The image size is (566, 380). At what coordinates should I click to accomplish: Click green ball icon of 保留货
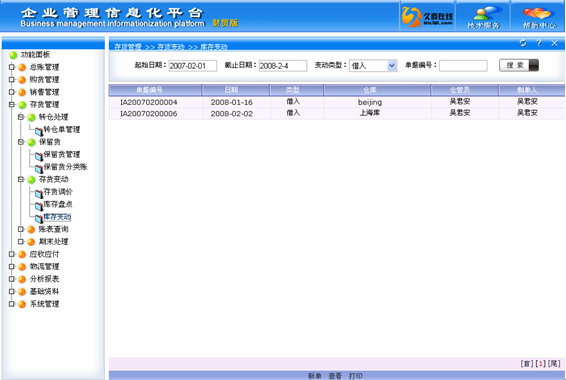pyautogui.click(x=31, y=142)
